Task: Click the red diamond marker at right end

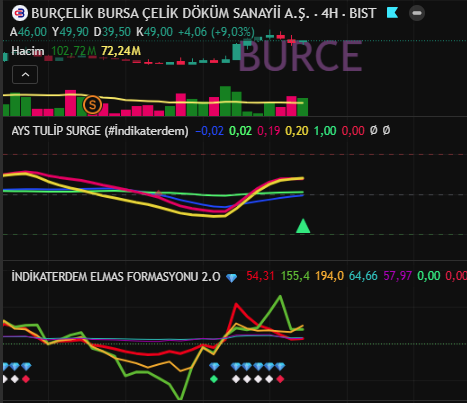Action: click(280, 379)
